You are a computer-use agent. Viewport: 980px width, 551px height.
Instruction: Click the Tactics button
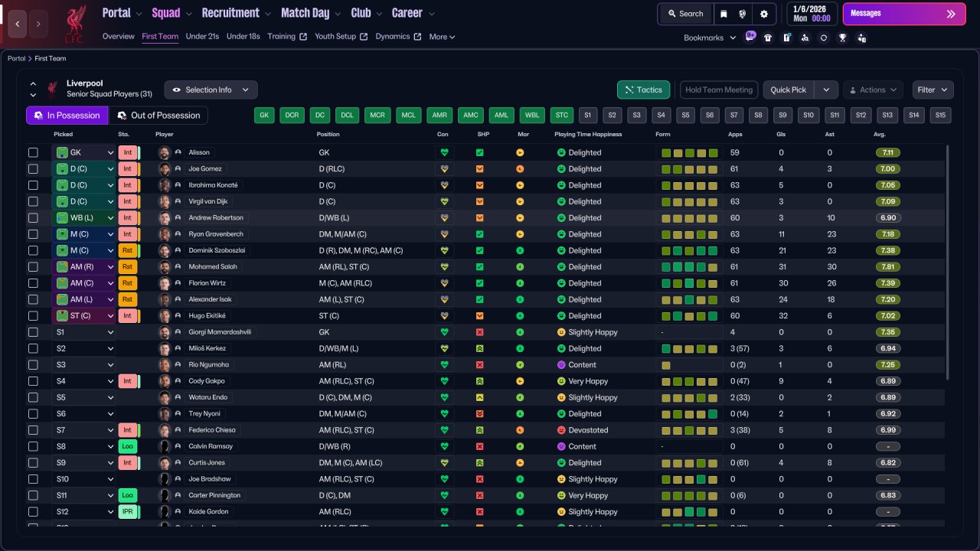643,90
